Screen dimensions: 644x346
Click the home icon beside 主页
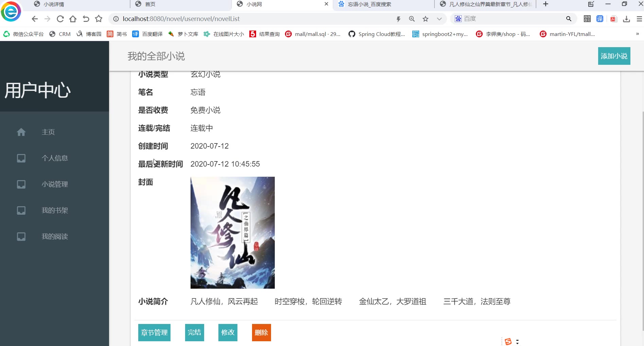click(x=21, y=132)
